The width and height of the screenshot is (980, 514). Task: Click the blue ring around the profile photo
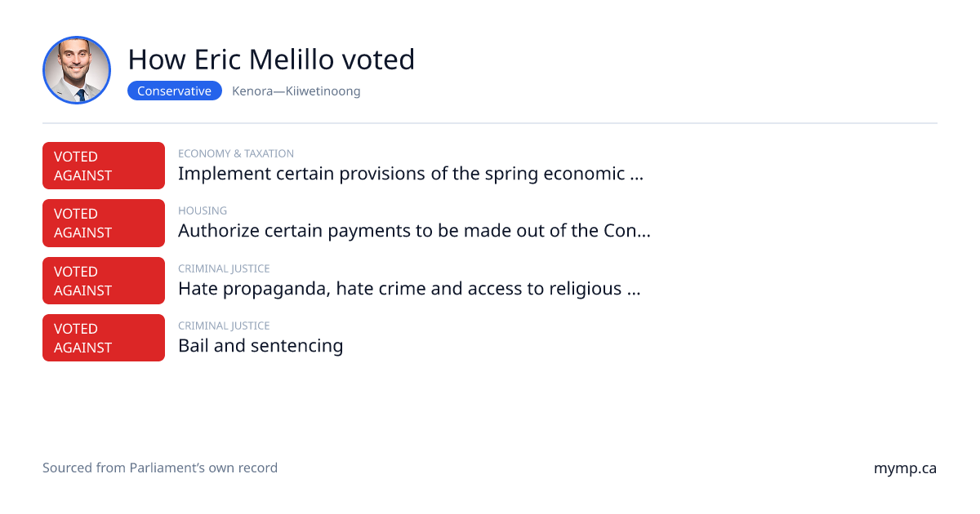pyautogui.click(x=77, y=38)
